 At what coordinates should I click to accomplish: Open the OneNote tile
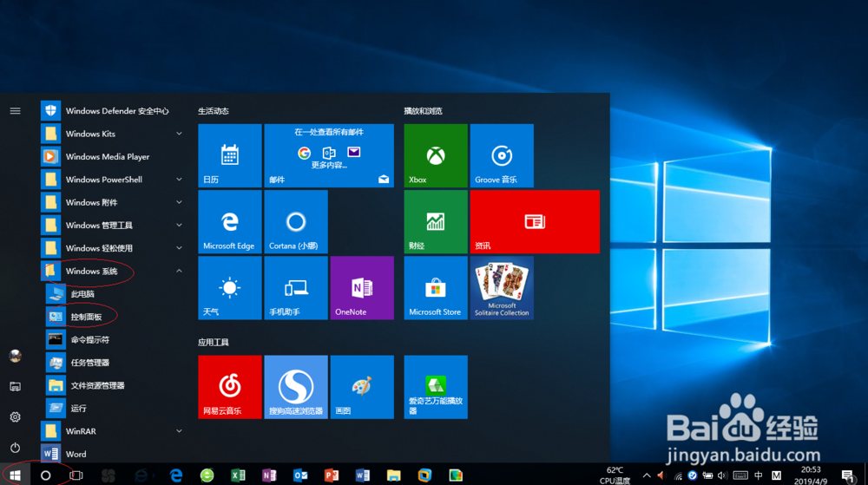[362, 287]
